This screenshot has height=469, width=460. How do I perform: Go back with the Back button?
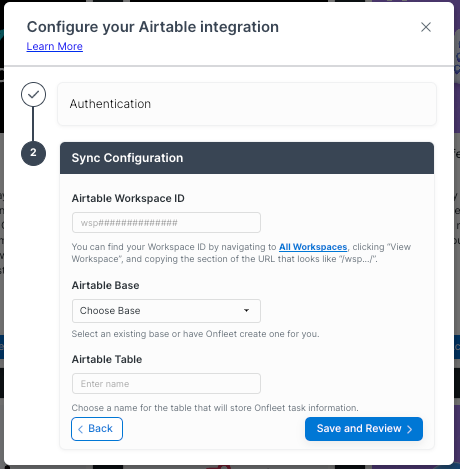point(97,429)
